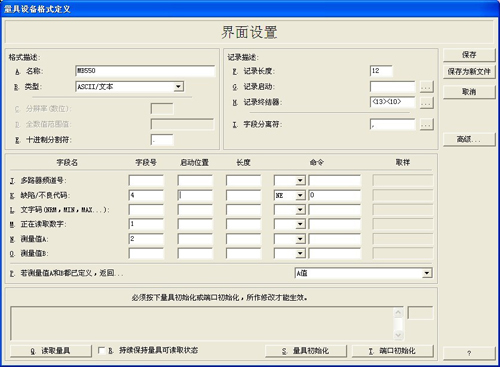This screenshot has height=367, width=500.
Task: Click scroll down arrow of output text area
Action: [398, 335]
